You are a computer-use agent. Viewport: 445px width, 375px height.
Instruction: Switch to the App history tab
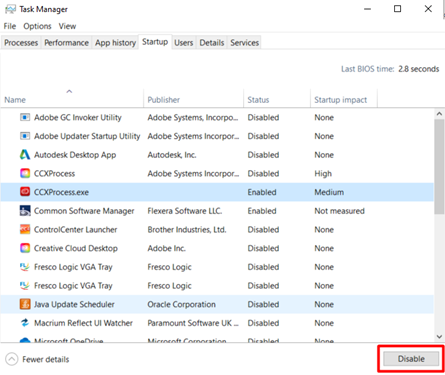point(115,43)
